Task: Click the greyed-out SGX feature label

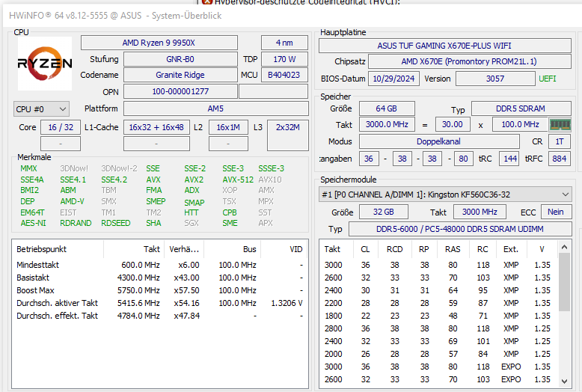Action: pyautogui.click(x=192, y=223)
